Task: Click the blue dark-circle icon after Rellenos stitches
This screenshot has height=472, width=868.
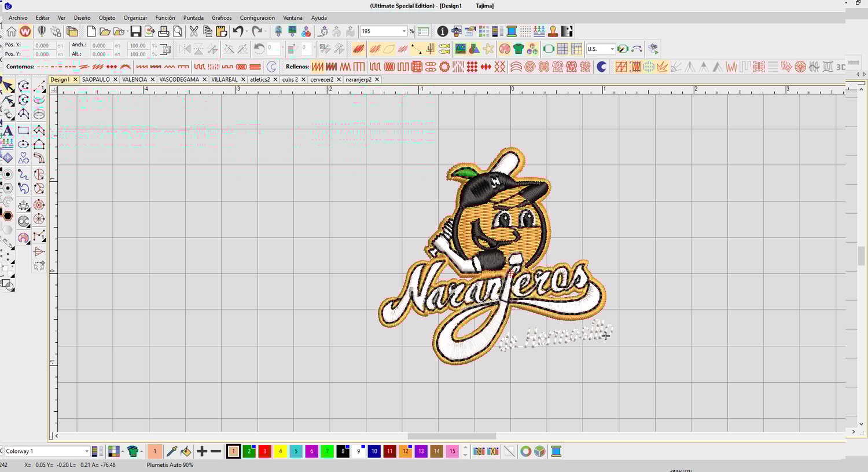Action: (602, 67)
